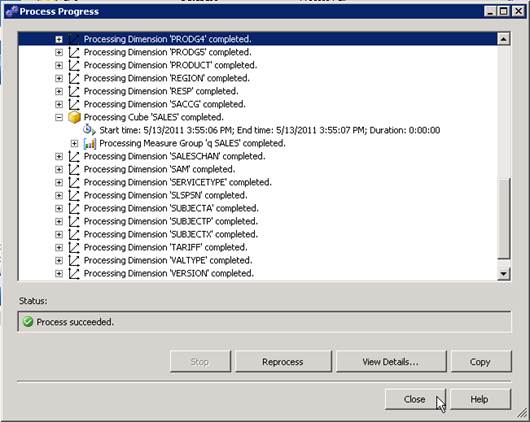530x422 pixels.
Task: Select the 'SUBJECTA' dimension completed row
Action: pyautogui.click(x=171, y=208)
